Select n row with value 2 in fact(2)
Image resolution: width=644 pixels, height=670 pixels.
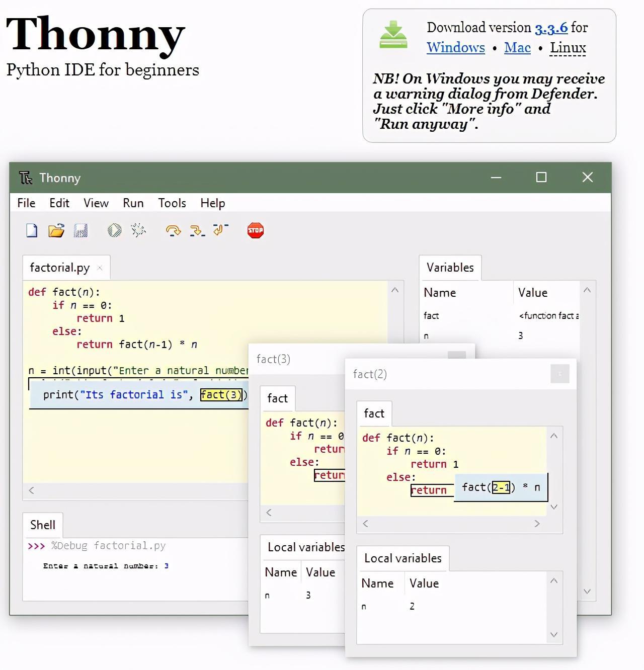click(x=452, y=607)
